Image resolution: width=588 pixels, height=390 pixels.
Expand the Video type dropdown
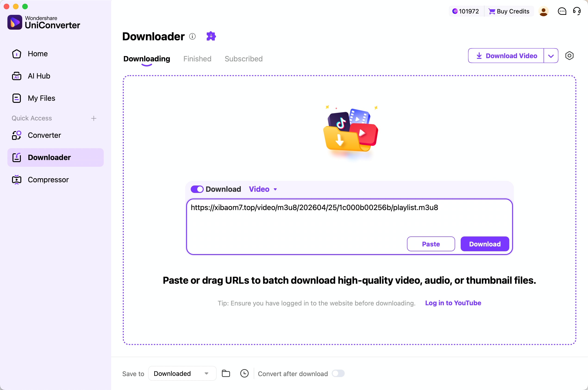pos(263,189)
